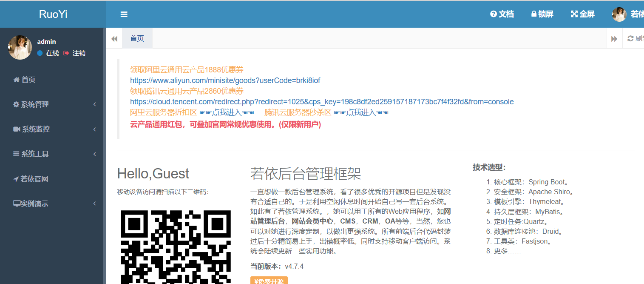The height and width of the screenshot is (284, 644).
Task: Expand the 系统监控 menu chevron
Action: click(94, 129)
